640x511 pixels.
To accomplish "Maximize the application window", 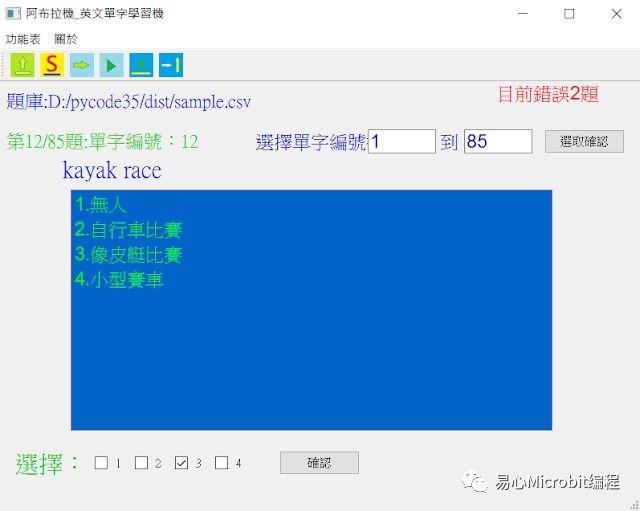I will coord(569,13).
